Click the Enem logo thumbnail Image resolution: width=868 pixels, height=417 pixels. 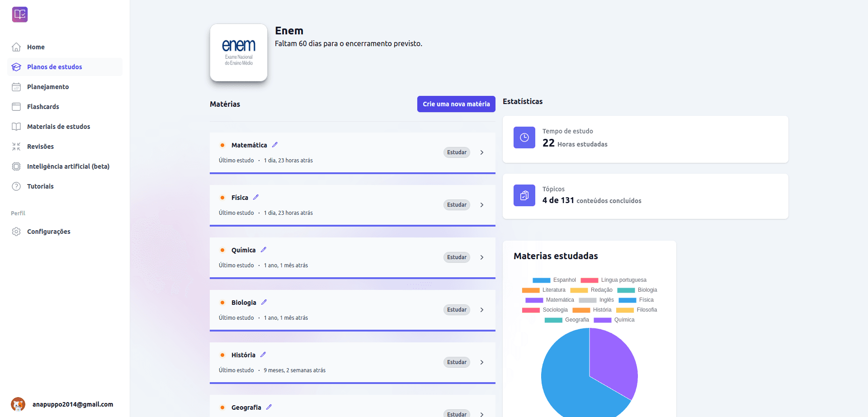coord(239,52)
